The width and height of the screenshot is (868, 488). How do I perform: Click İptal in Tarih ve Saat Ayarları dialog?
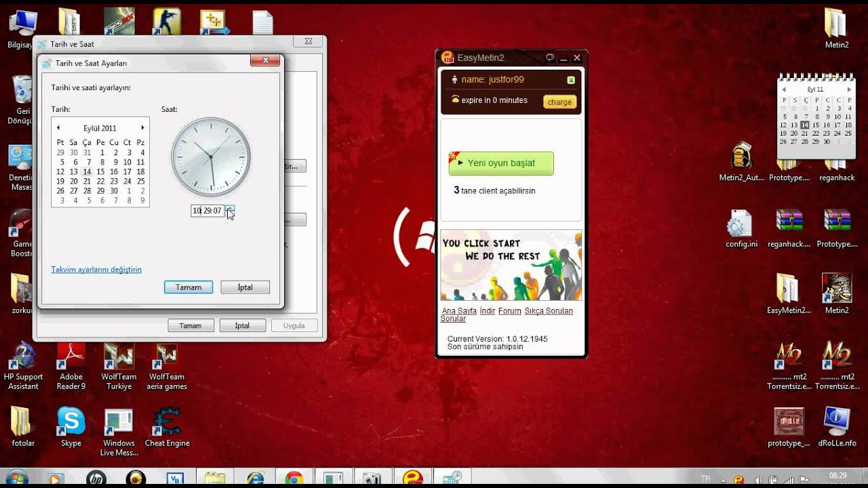point(245,287)
